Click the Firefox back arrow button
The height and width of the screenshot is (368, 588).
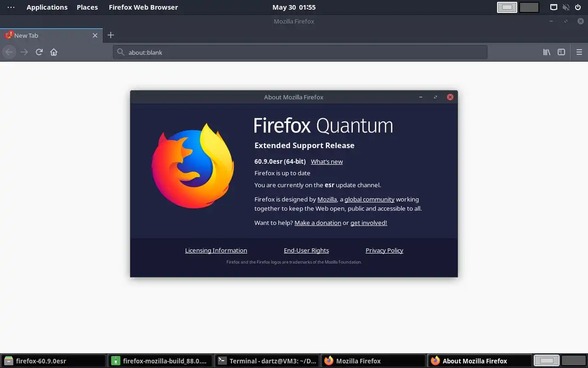tap(9, 52)
